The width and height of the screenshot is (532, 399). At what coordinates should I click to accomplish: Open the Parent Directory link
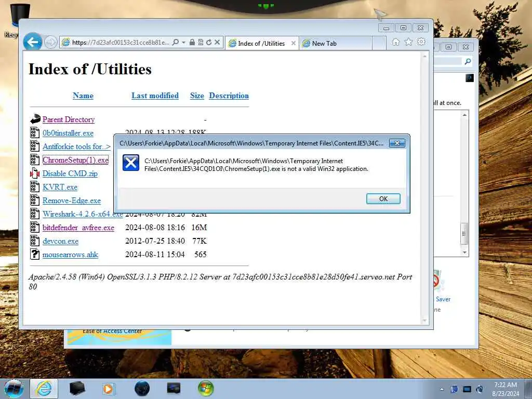[69, 119]
